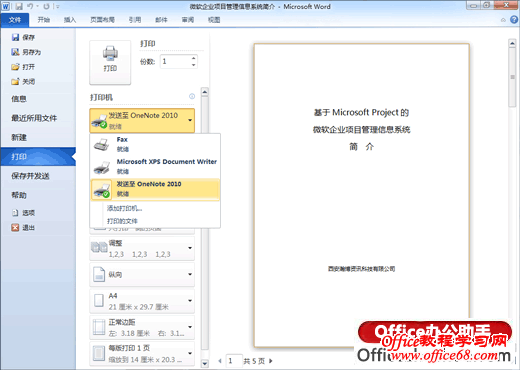Switch to the 邮件 mailings tab
Image resolution: width=520 pixels, height=370 pixels.
(161, 20)
